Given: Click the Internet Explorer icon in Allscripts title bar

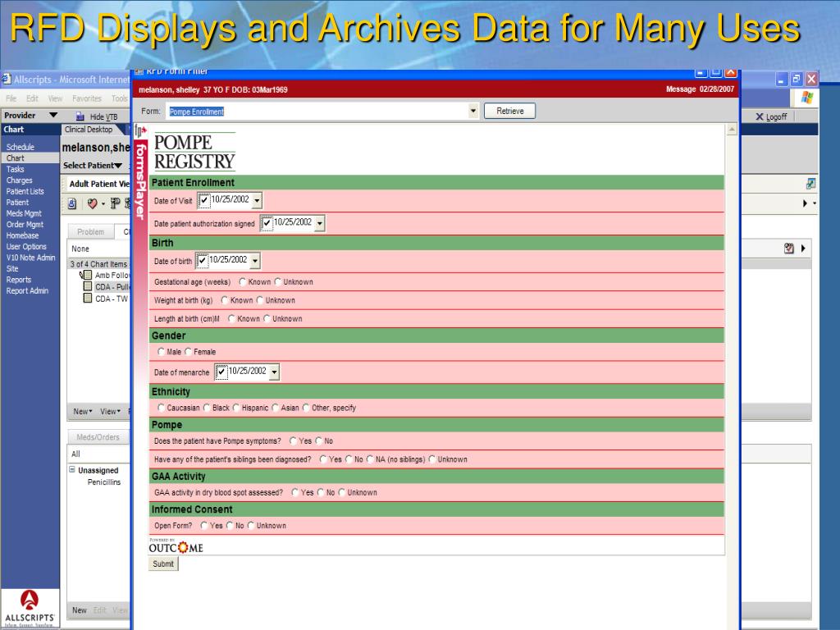Looking at the screenshot, I should tap(7, 80).
